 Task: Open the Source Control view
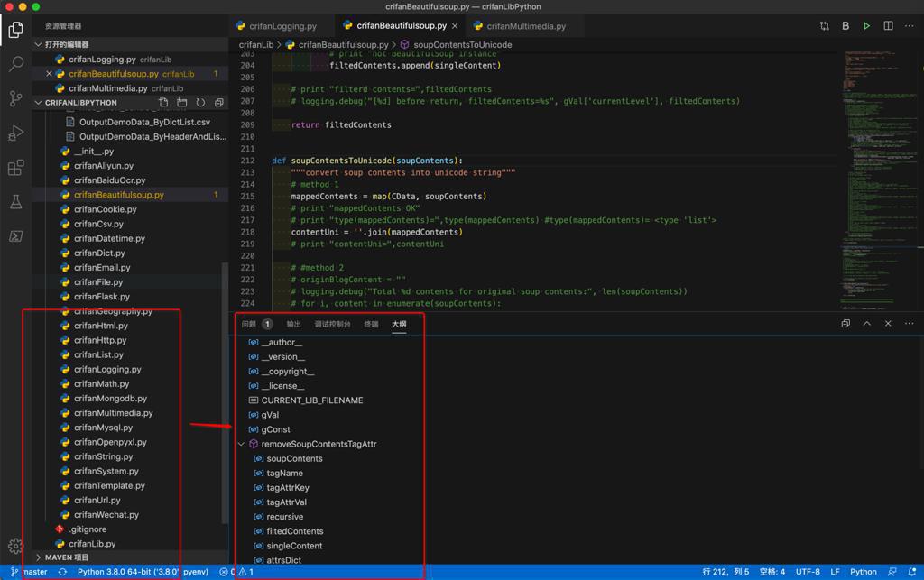coord(16,98)
